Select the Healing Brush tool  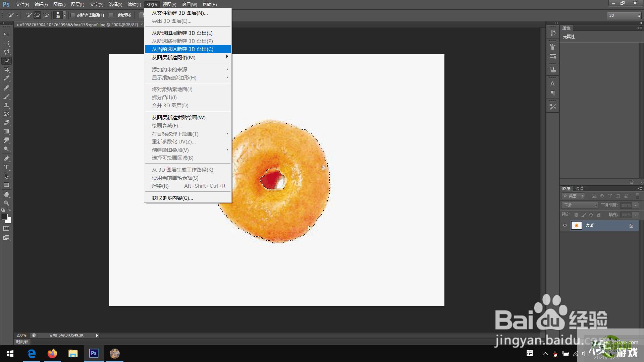click(x=6, y=88)
